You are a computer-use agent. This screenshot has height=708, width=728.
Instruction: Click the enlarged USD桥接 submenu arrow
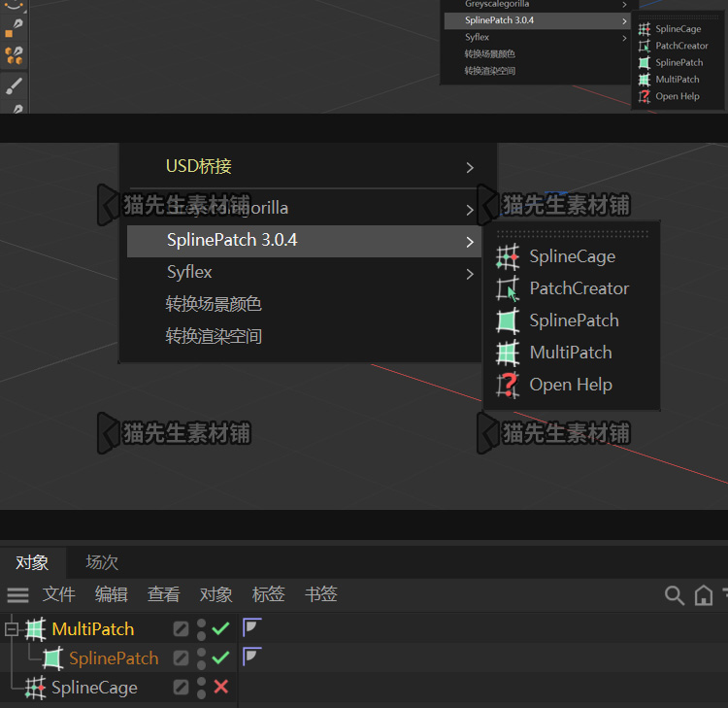tap(470, 168)
